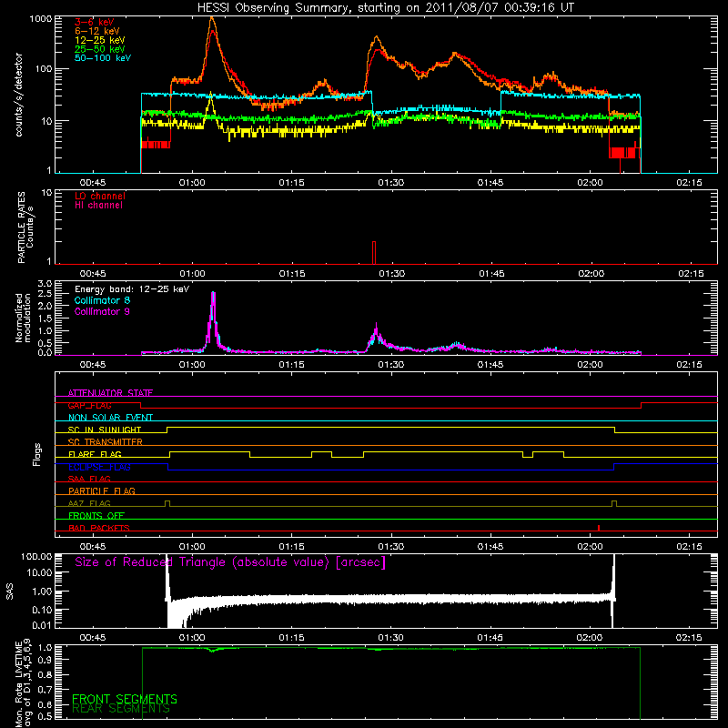Click the 1000 tick label on counts axis

point(40,19)
